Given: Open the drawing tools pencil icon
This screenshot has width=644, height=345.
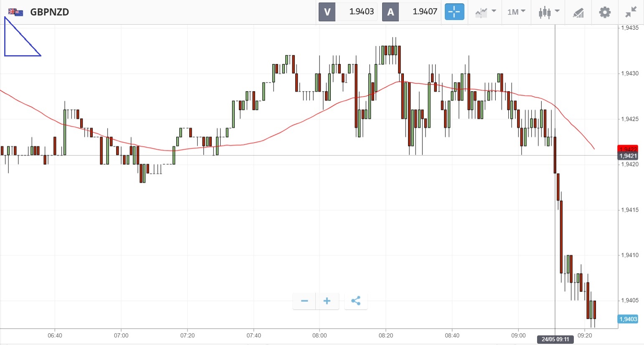Looking at the screenshot, I should [578, 13].
